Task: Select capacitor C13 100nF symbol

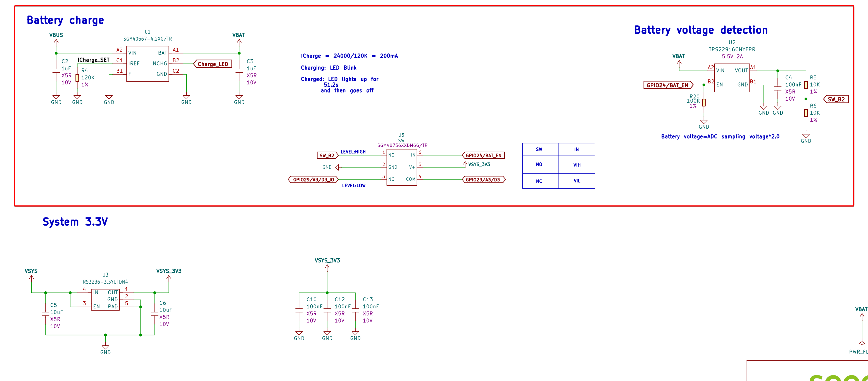Action: (355, 310)
